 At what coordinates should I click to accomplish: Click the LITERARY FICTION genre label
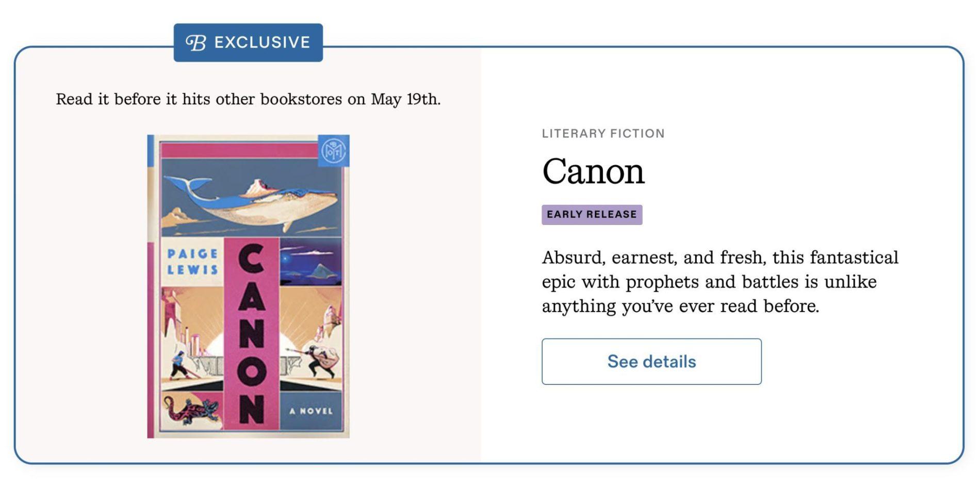603,134
